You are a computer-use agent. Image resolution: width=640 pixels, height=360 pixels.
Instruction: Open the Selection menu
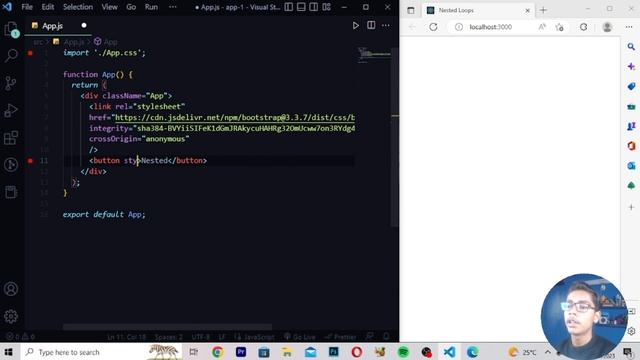[x=78, y=7]
